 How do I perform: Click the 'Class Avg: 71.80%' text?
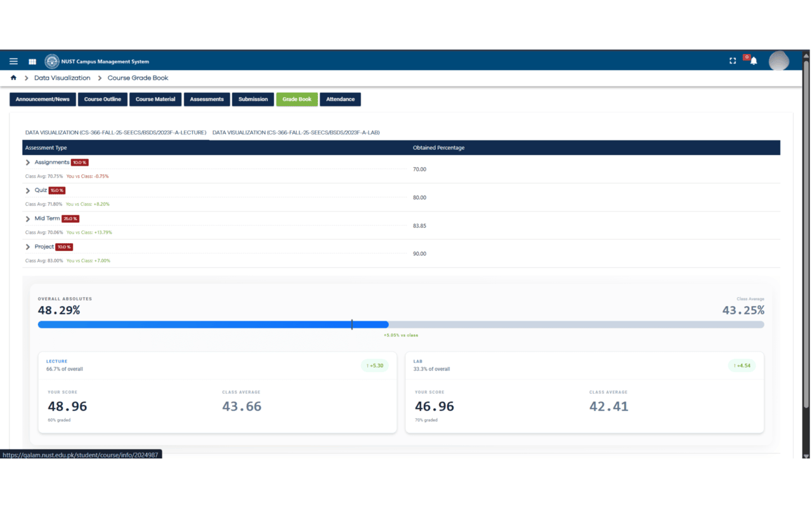pyautogui.click(x=44, y=204)
